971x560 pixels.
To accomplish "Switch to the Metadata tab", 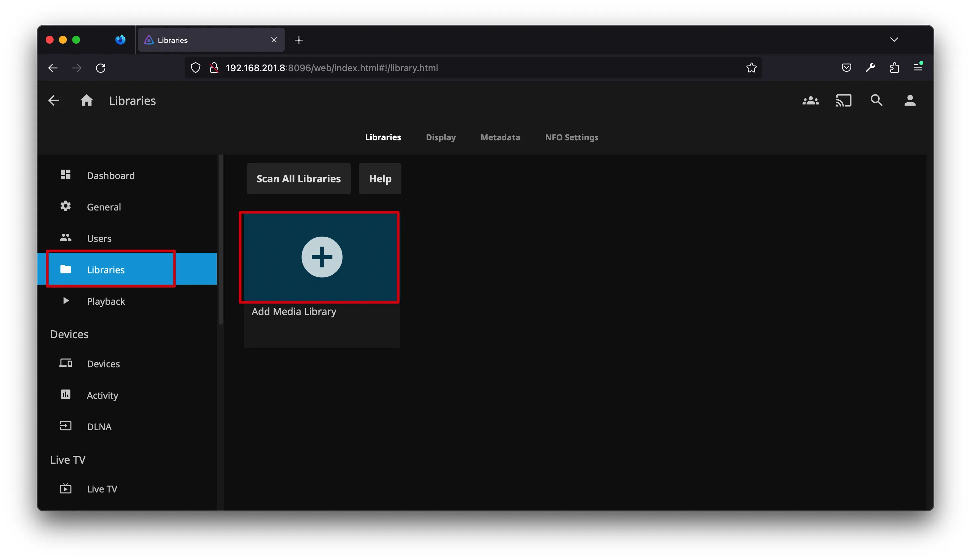I will click(x=500, y=137).
